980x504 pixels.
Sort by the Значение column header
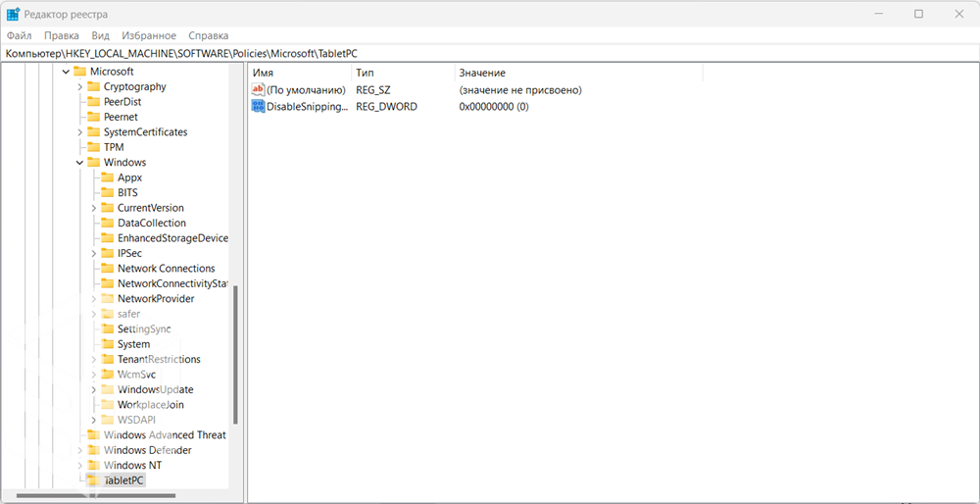point(482,74)
